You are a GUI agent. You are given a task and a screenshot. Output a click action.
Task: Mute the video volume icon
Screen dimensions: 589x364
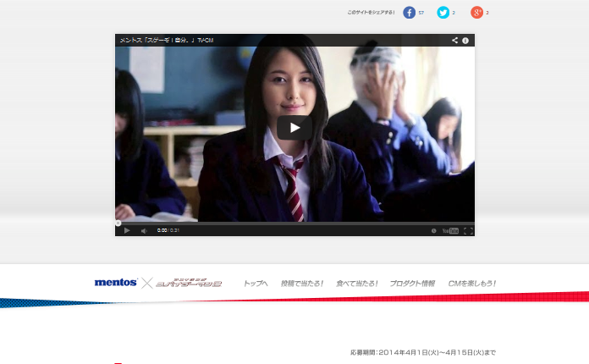pyautogui.click(x=144, y=230)
